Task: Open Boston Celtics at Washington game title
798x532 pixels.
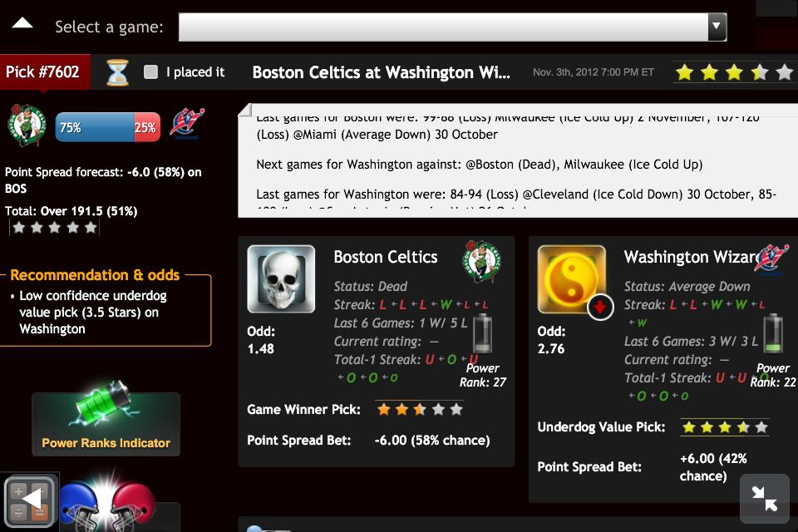Action: point(382,72)
